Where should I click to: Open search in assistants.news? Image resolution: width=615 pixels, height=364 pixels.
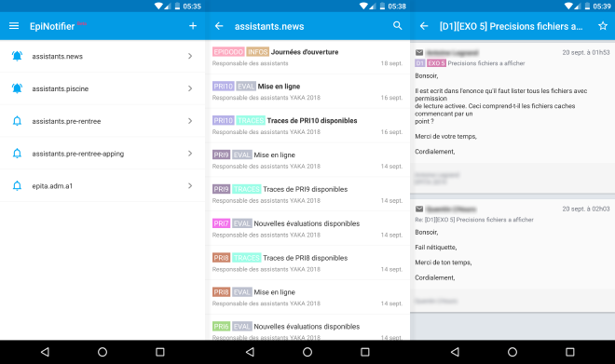click(x=397, y=26)
